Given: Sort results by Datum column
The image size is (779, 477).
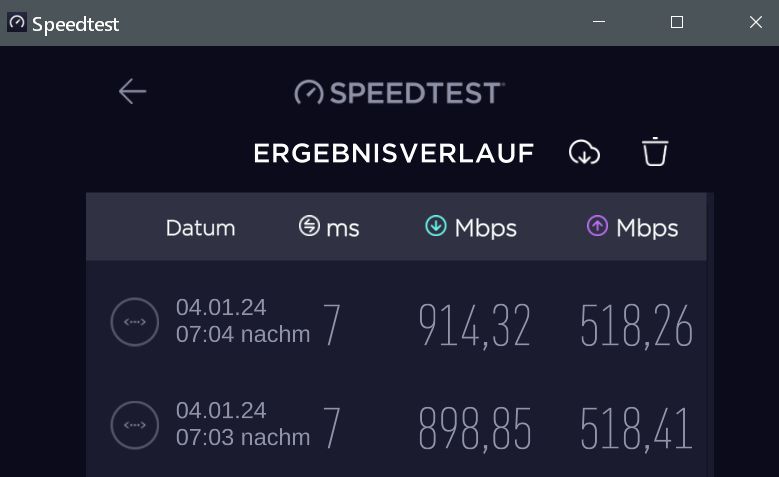Looking at the screenshot, I should coord(200,228).
